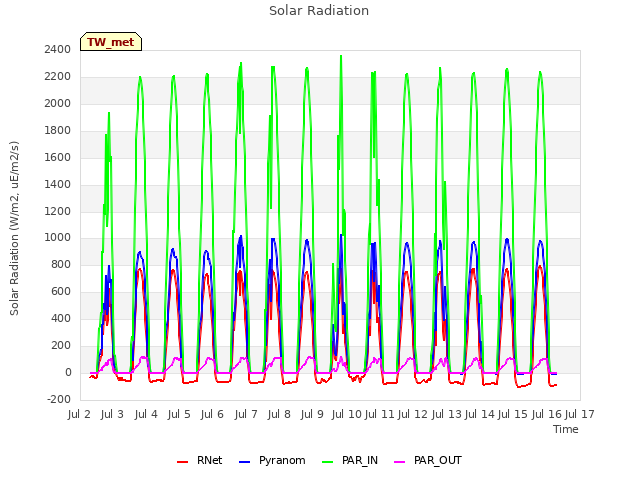Click the Jul 16 x-axis tick label
The image size is (640, 480).
(x=547, y=414)
